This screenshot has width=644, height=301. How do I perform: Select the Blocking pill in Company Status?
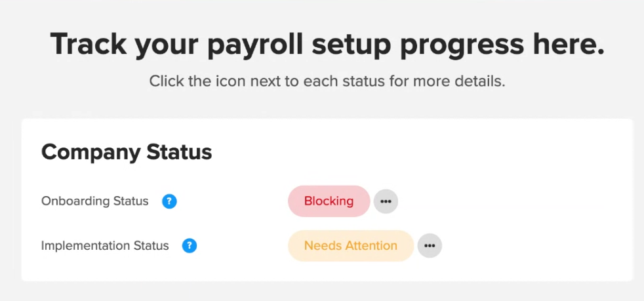pos(329,201)
